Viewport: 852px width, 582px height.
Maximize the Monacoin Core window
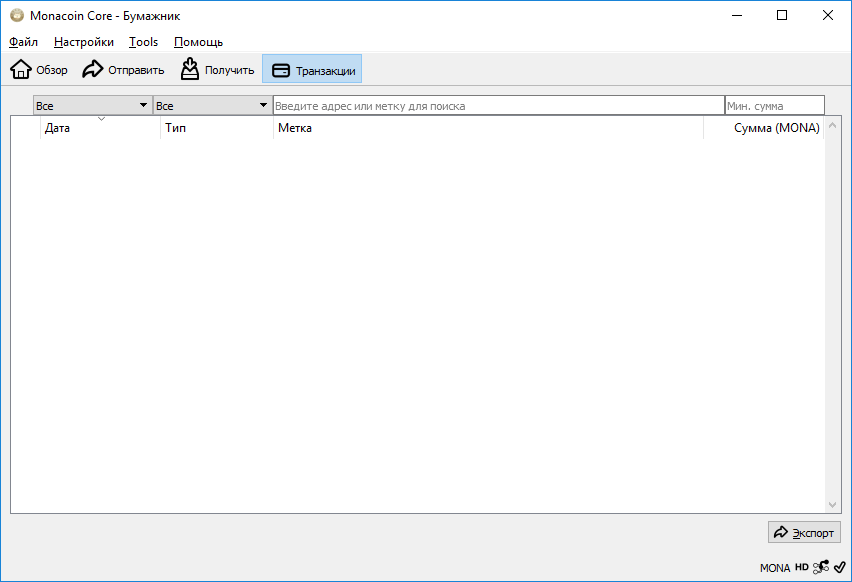click(x=782, y=15)
